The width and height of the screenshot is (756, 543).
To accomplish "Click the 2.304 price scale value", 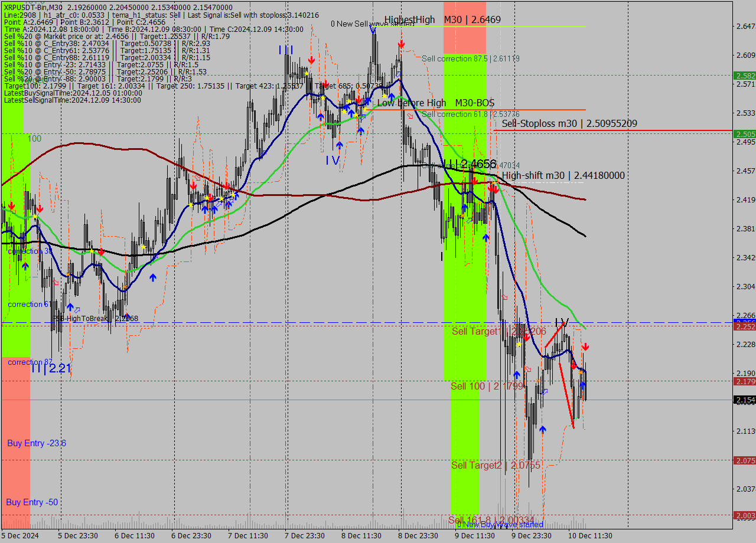I will click(745, 286).
